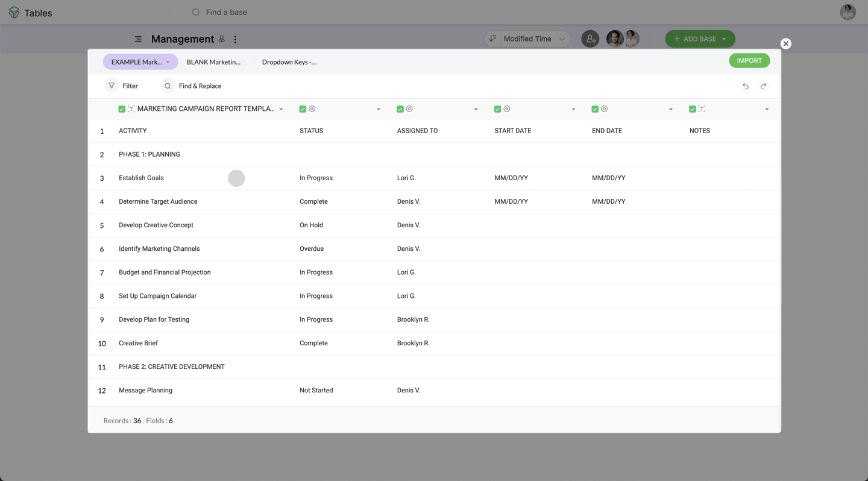Image resolution: width=868 pixels, height=481 pixels.
Task: Expand the END DATE column dropdown arrow
Action: [x=670, y=110]
